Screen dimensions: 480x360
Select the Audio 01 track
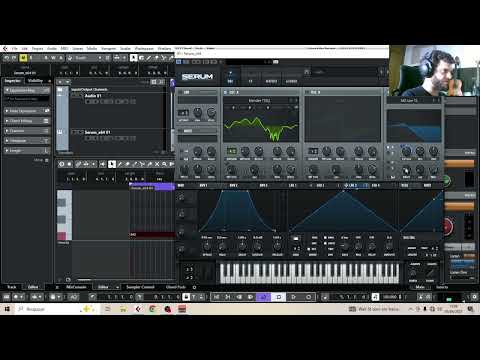(x=93, y=96)
